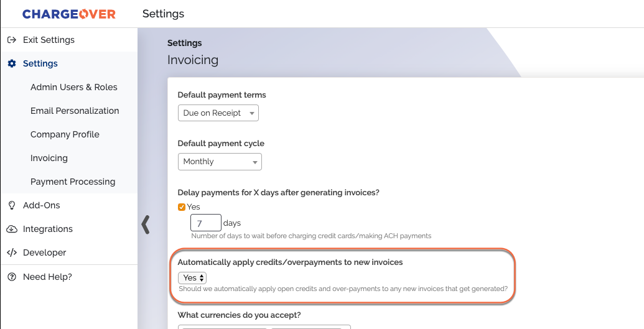Click the Exit Settings arrow icon
644x329 pixels.
click(12, 40)
